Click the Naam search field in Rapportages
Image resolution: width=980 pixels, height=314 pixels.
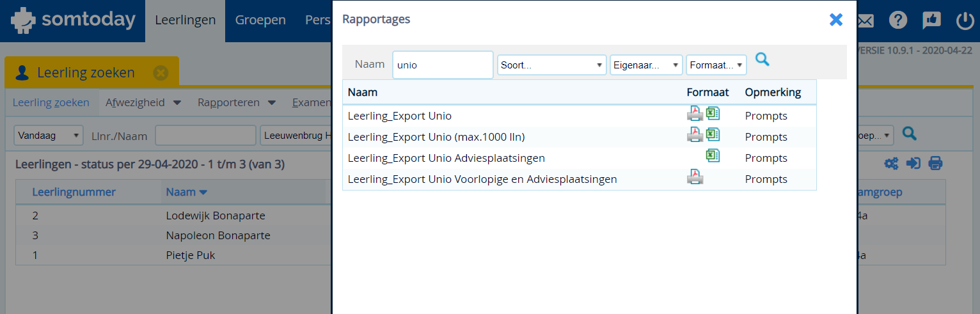[443, 65]
